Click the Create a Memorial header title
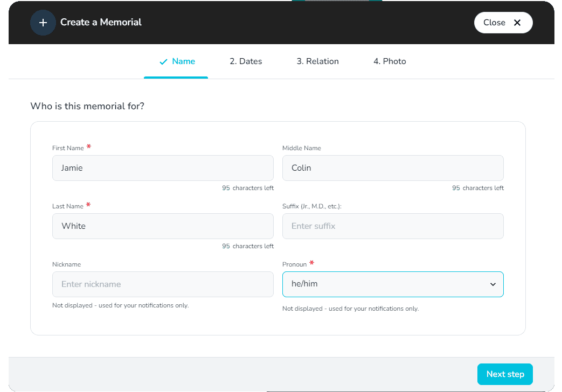Screen dimensions: 562x392 click(x=101, y=23)
